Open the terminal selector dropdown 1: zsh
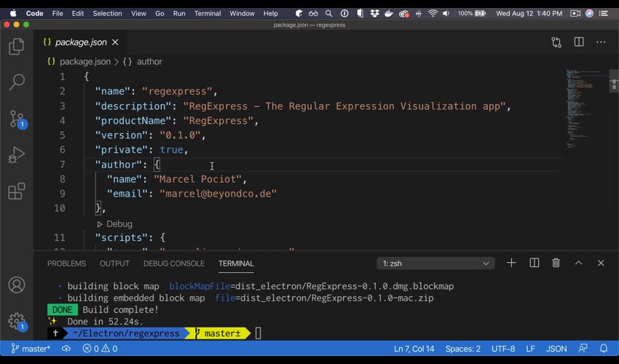 click(435, 264)
